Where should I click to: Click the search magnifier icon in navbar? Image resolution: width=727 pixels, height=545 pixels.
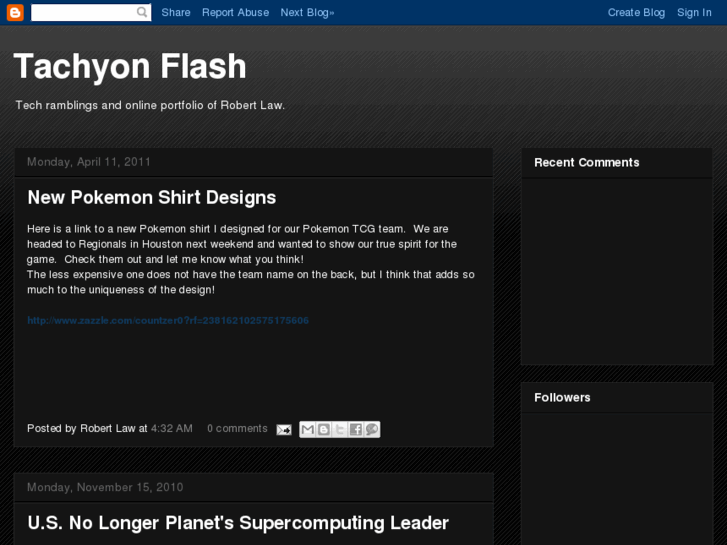tap(142, 12)
